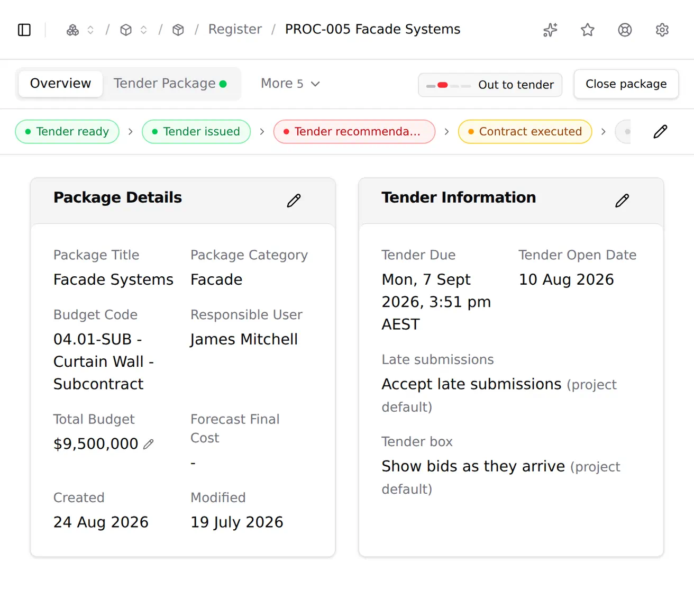
Task: Edit the Total Budget pencil icon
Action: click(x=149, y=444)
